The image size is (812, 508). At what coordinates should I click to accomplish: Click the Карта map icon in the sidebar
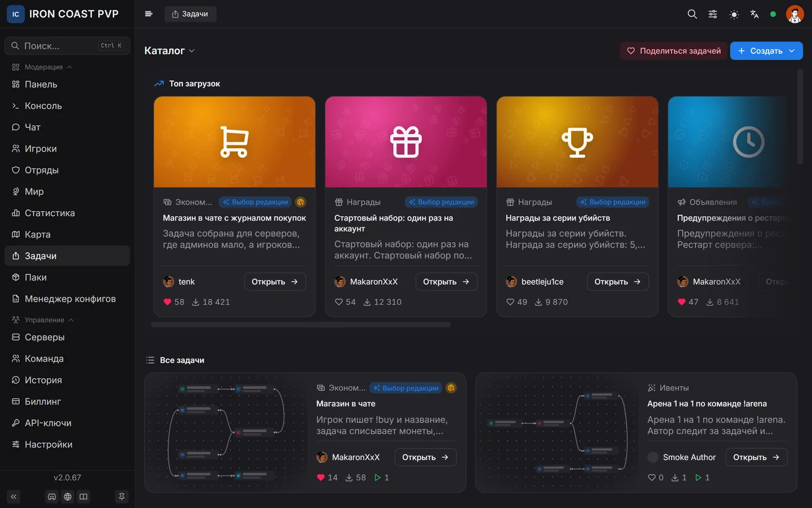[16, 234]
